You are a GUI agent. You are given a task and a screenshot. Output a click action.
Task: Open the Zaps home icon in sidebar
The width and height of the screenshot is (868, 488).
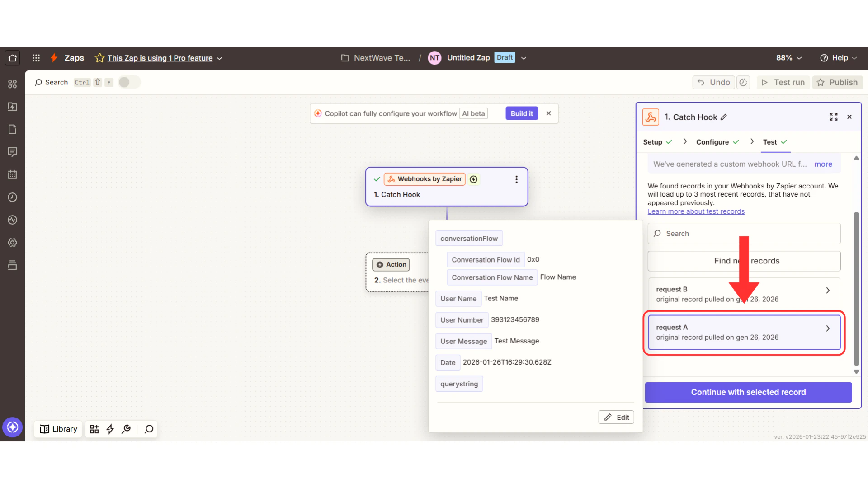point(12,57)
